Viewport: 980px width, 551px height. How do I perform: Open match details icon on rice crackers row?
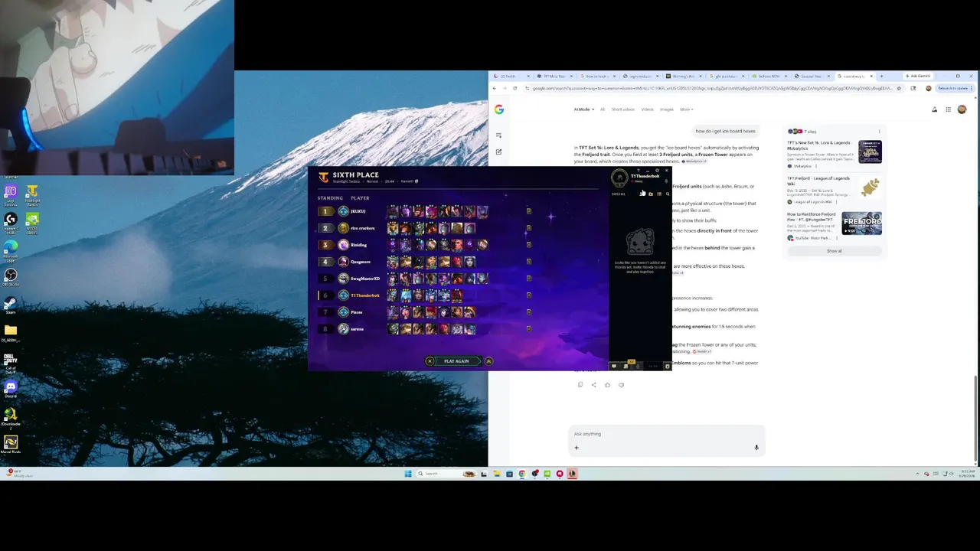528,228
